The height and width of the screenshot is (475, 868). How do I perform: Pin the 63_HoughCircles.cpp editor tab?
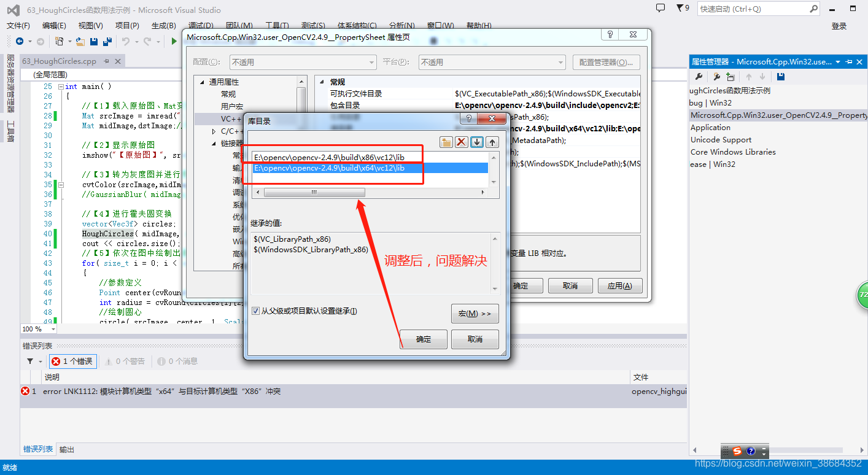pyautogui.click(x=106, y=61)
